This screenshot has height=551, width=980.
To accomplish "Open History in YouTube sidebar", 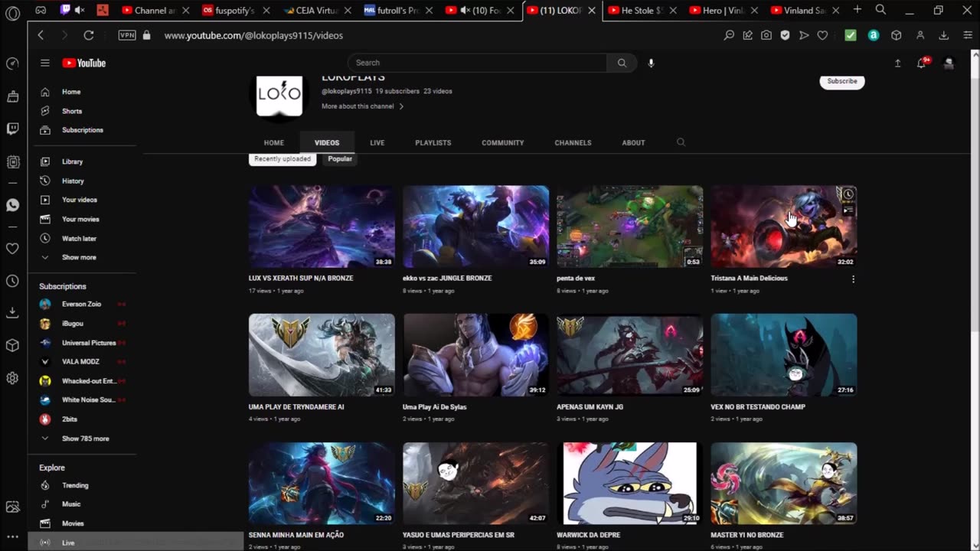I will pyautogui.click(x=73, y=181).
